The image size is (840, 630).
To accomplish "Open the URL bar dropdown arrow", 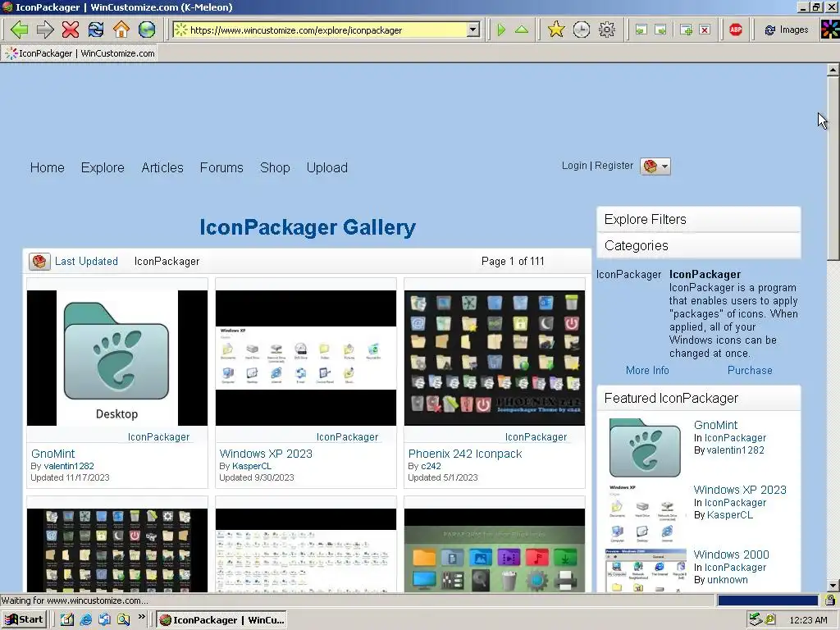I will [473, 30].
